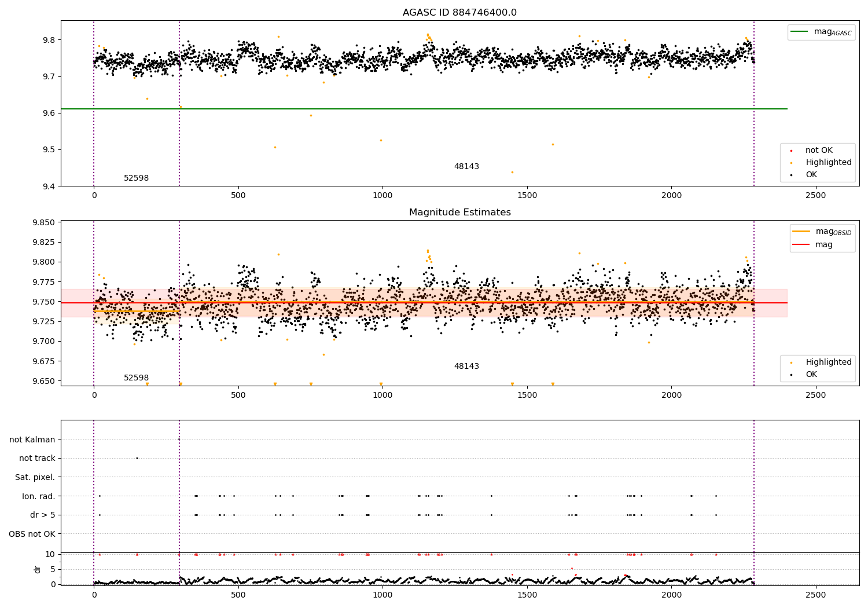This screenshot has height=608, width=868.
Task: Click the 9.4 y-axis tick label
Action: [x=49, y=186]
